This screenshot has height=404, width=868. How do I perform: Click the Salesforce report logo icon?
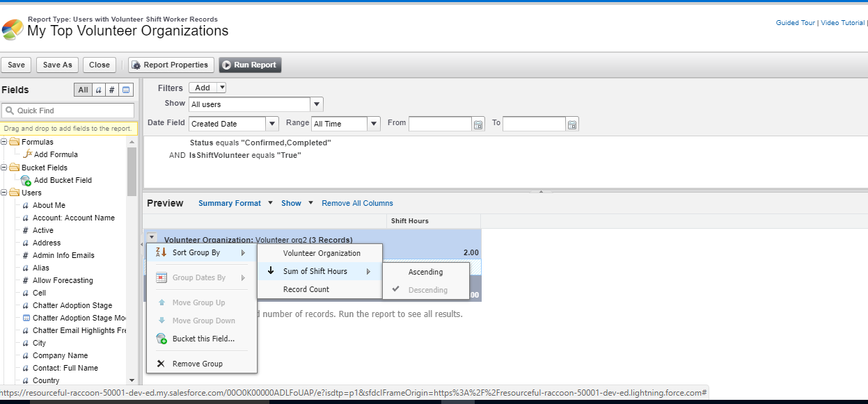click(x=13, y=29)
